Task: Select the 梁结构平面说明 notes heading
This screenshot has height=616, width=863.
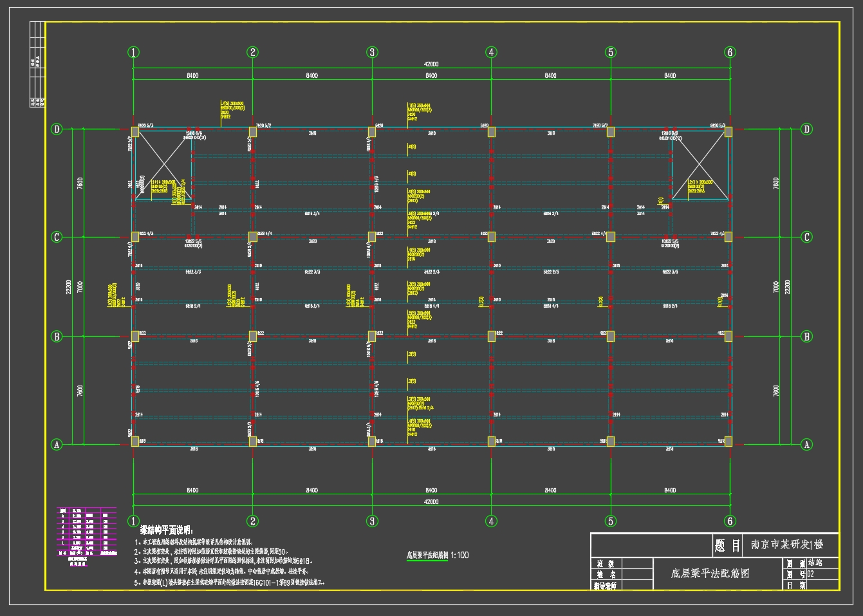Action: (x=166, y=530)
